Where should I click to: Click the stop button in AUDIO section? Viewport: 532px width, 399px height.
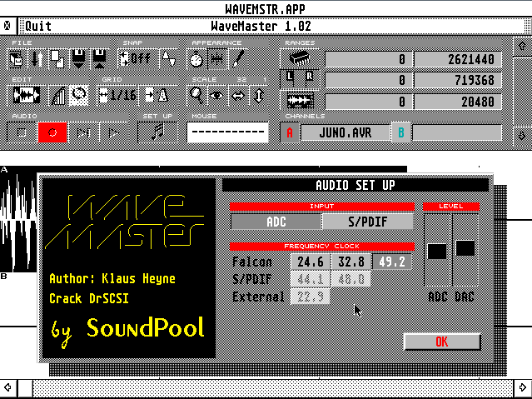[x=21, y=132]
